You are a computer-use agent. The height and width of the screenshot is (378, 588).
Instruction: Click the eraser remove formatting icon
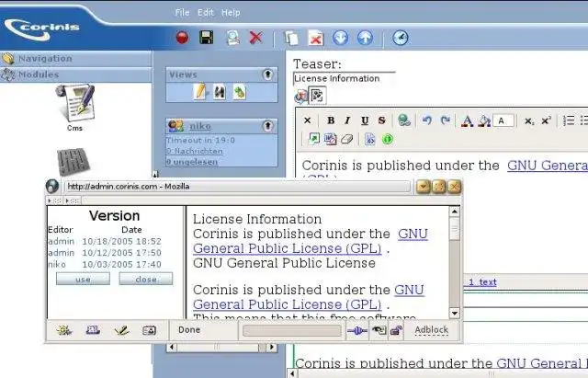347,140
